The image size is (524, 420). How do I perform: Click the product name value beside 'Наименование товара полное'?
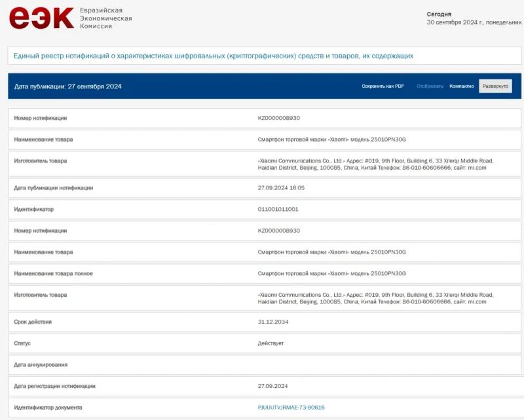pos(331,273)
